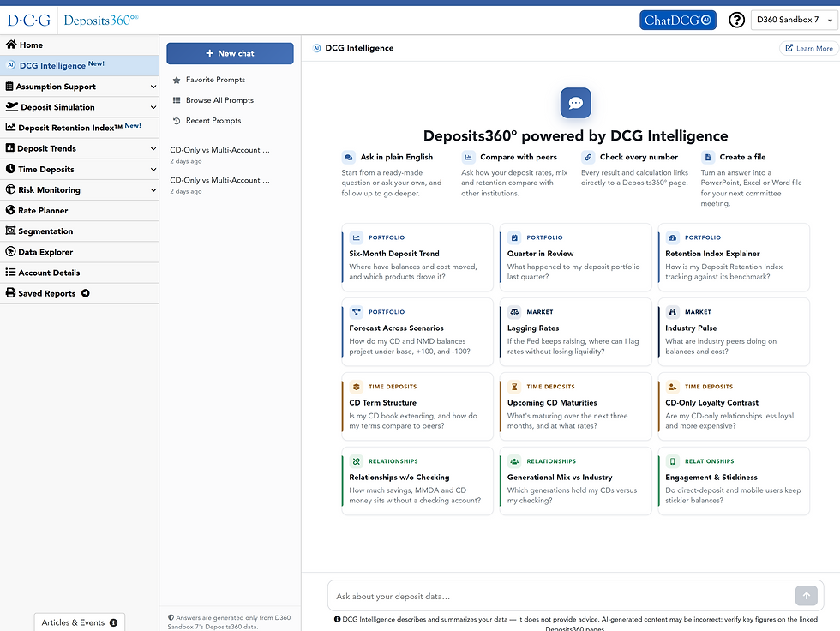Choose the CD-Only Loyalty Contrast card
Screen dimensions: 840x631
tap(734, 406)
